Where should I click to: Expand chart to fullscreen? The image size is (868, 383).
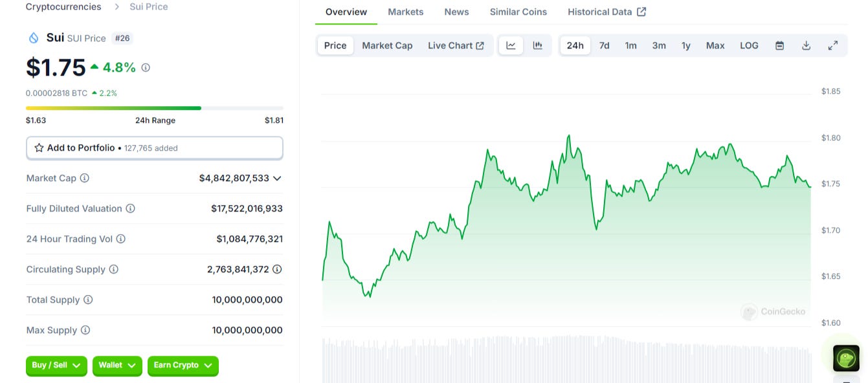coord(833,45)
